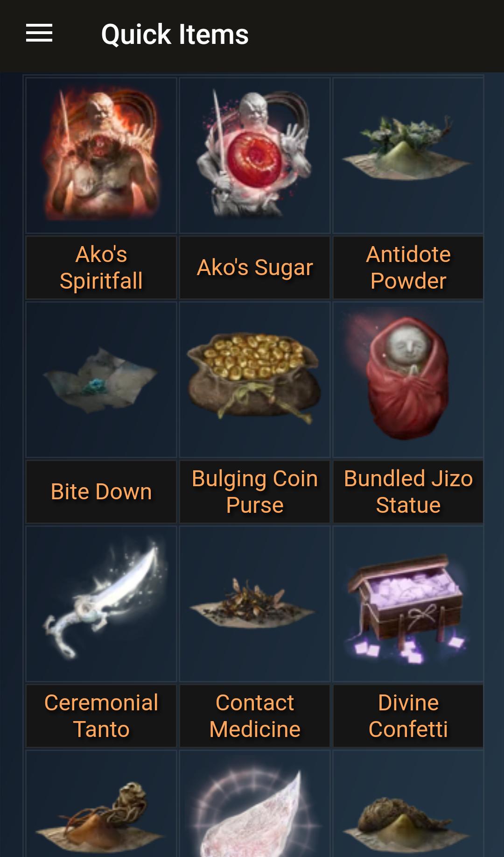Open the Bite Down item image
The width and height of the screenshot is (504, 857).
pyautogui.click(x=101, y=379)
